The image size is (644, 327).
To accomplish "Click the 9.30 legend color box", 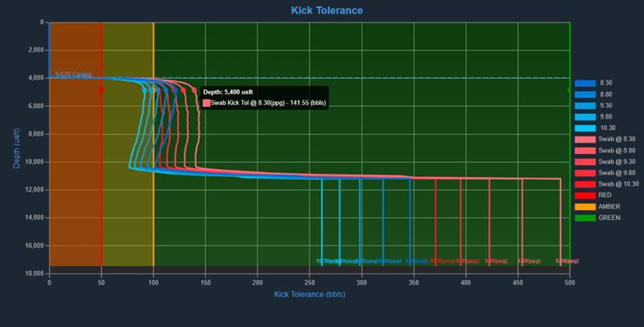I will tap(585, 105).
